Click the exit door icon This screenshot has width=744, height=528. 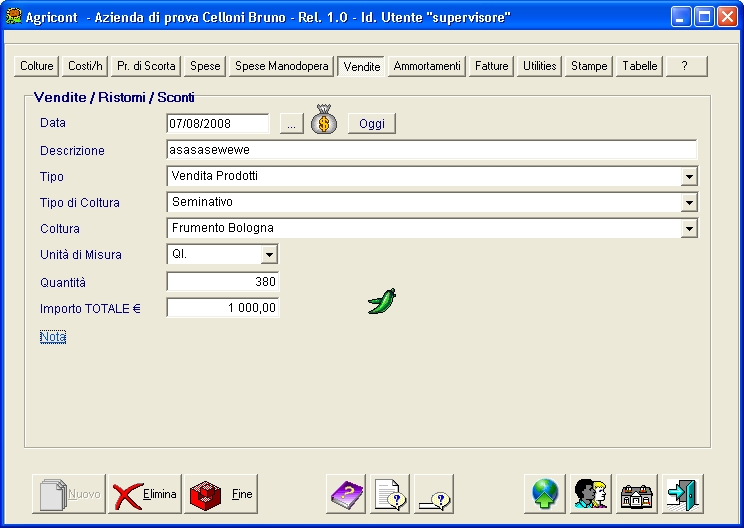684,493
